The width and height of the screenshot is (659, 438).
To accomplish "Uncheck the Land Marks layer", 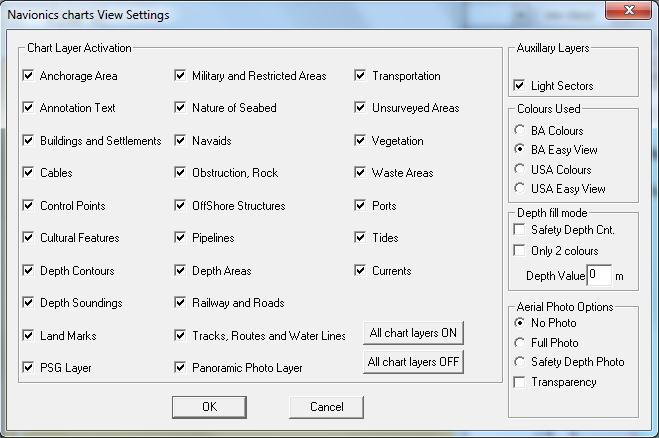I will click(x=28, y=335).
